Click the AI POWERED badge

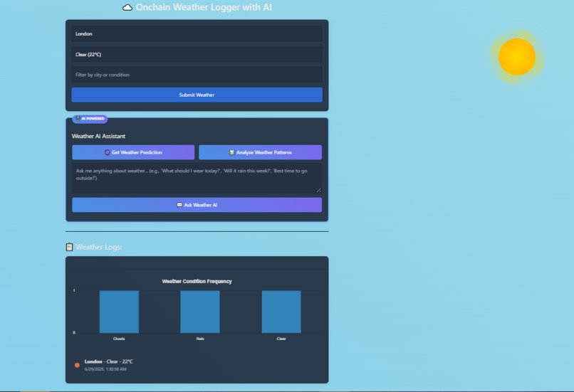[x=90, y=119]
